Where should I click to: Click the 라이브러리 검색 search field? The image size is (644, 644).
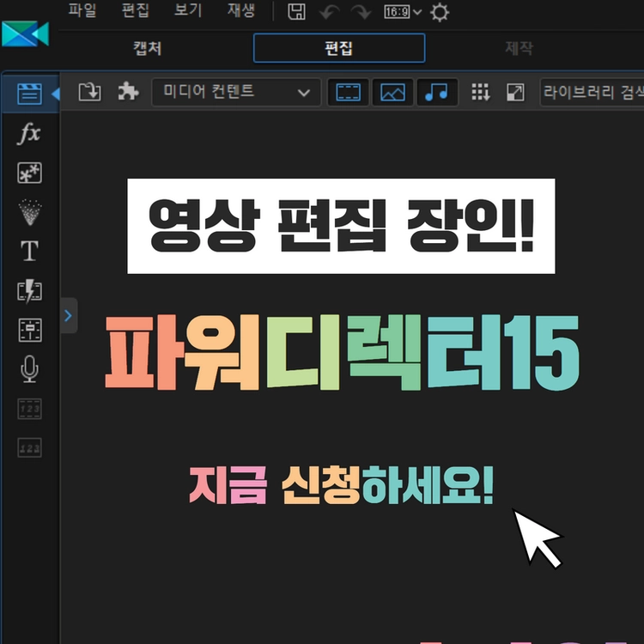point(592,93)
